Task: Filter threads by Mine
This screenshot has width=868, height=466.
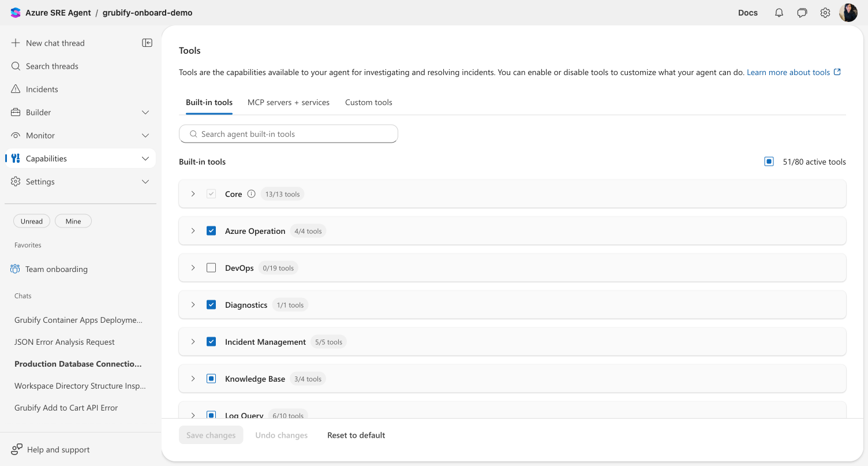Action: coord(73,221)
